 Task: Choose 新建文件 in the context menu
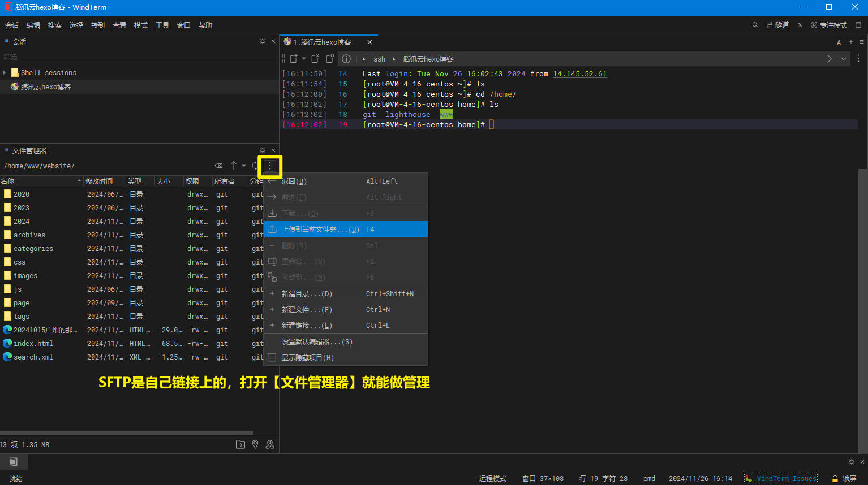(345, 310)
